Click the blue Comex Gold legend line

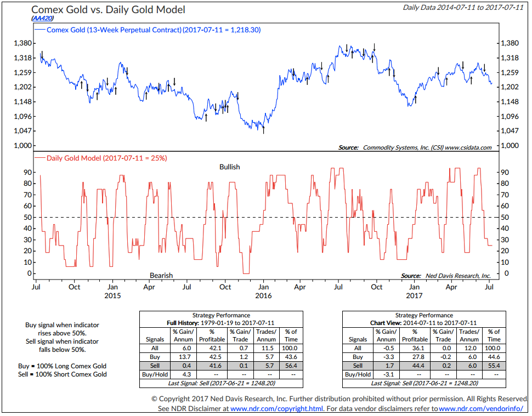[40, 30]
